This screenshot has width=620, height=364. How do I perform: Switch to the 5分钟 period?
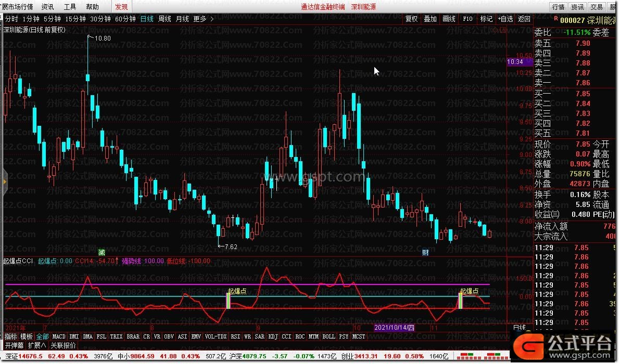pyautogui.click(x=52, y=19)
